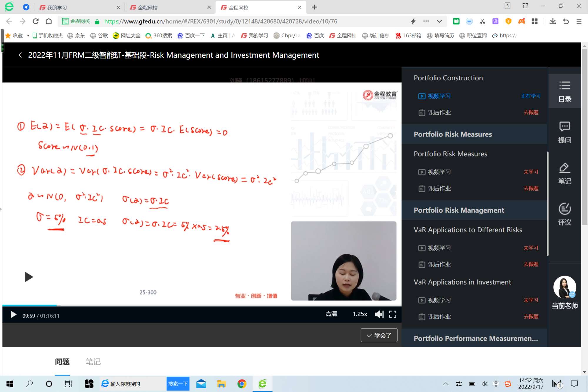588x392 pixels.
Task: Open the 目录 catalog sidebar icon
Action: click(x=564, y=91)
